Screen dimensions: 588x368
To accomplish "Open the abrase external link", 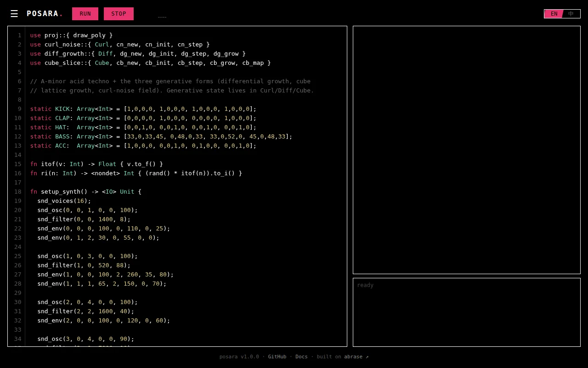I will (356, 356).
